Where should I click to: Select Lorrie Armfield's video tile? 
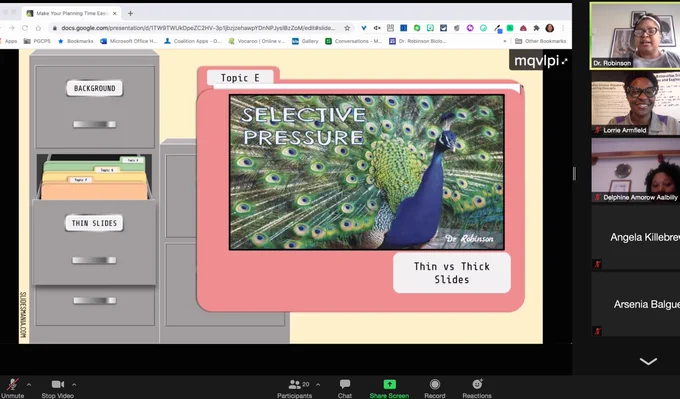click(x=636, y=103)
